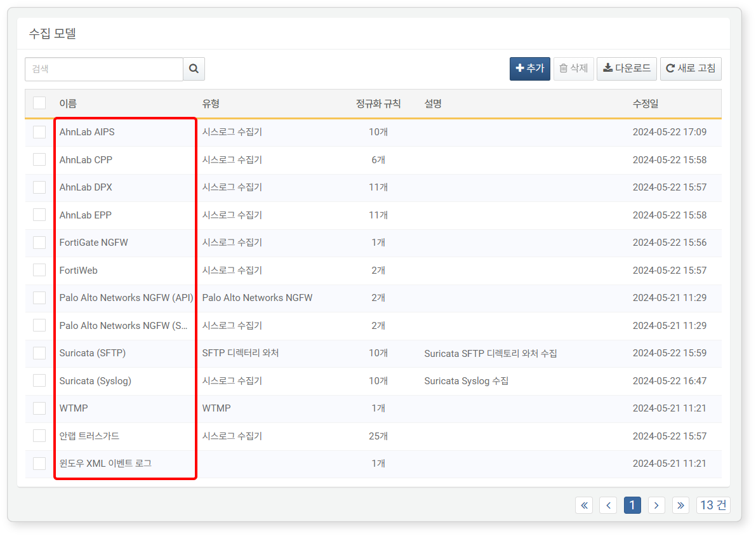Check the 안랩 트러스가드 row checkbox
This screenshot has width=756, height=536.
39,436
